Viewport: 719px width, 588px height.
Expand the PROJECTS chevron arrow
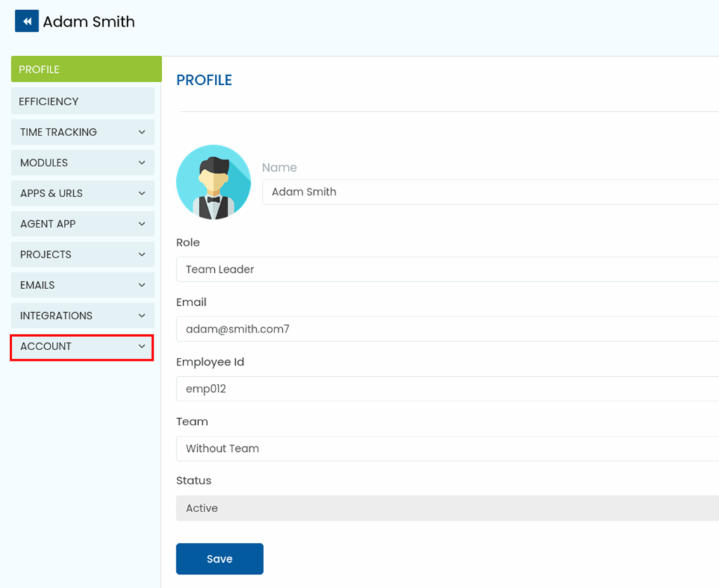[142, 255]
